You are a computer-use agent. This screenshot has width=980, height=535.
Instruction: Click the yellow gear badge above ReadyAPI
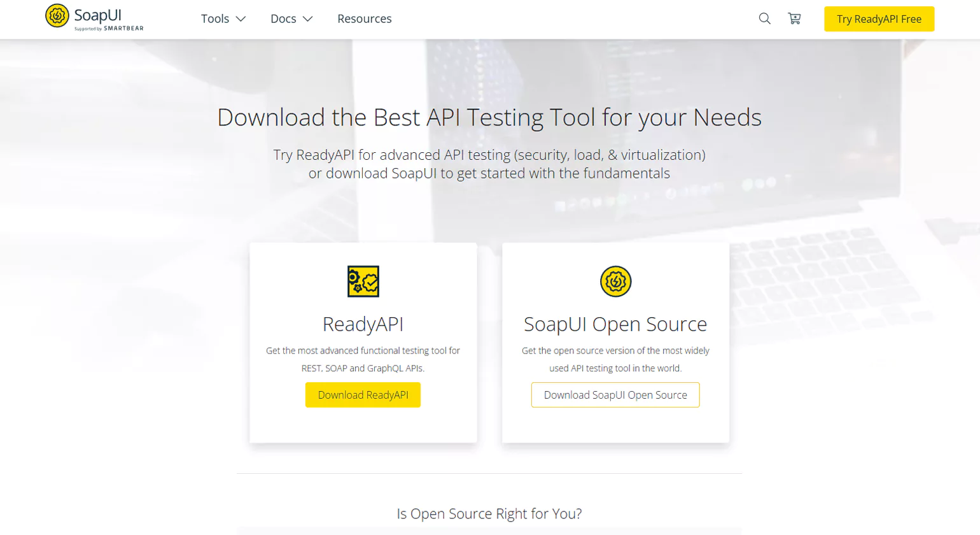pos(363,282)
